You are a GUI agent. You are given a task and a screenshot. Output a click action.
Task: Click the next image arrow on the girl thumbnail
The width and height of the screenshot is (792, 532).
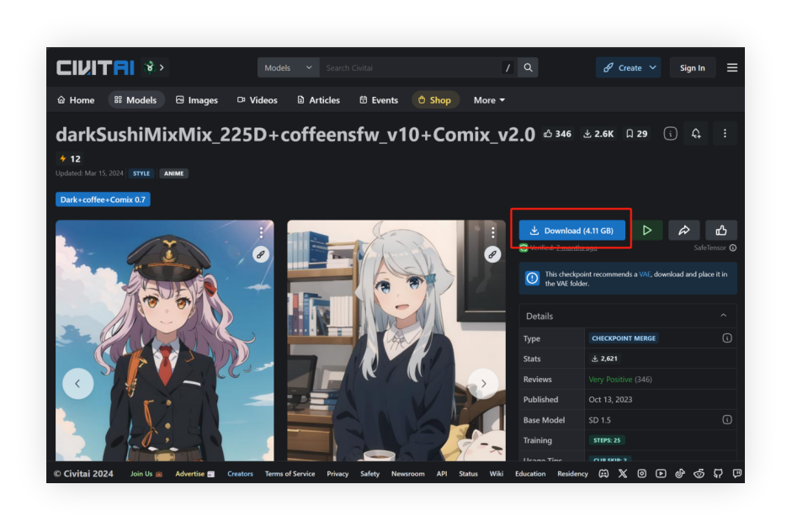(484, 383)
